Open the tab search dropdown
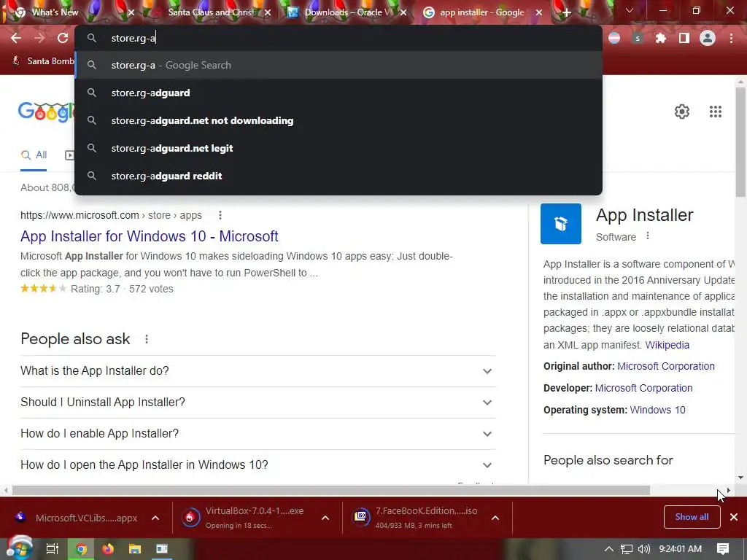747x560 pixels. tap(630, 10)
